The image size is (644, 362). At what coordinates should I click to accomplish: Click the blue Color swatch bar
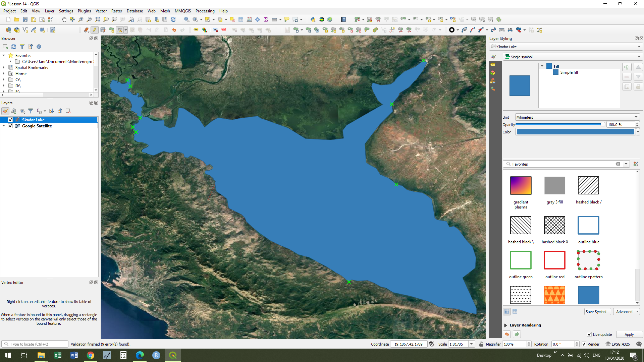(575, 132)
